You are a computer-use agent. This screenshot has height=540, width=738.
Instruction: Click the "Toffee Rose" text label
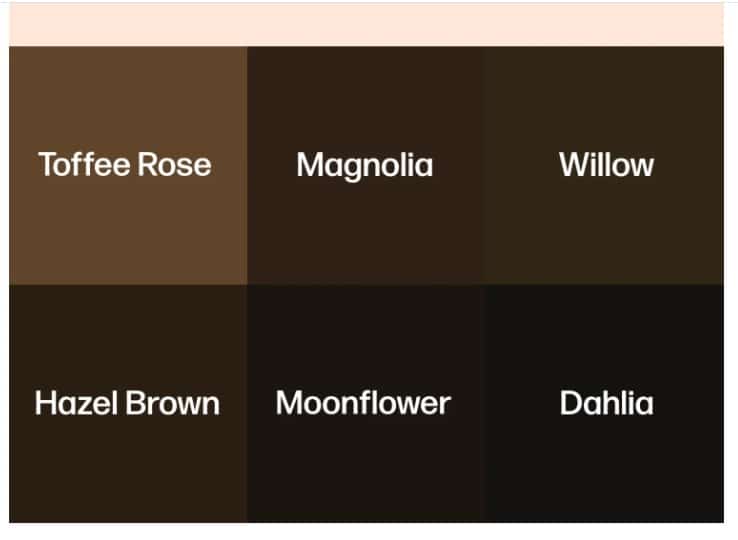(125, 164)
